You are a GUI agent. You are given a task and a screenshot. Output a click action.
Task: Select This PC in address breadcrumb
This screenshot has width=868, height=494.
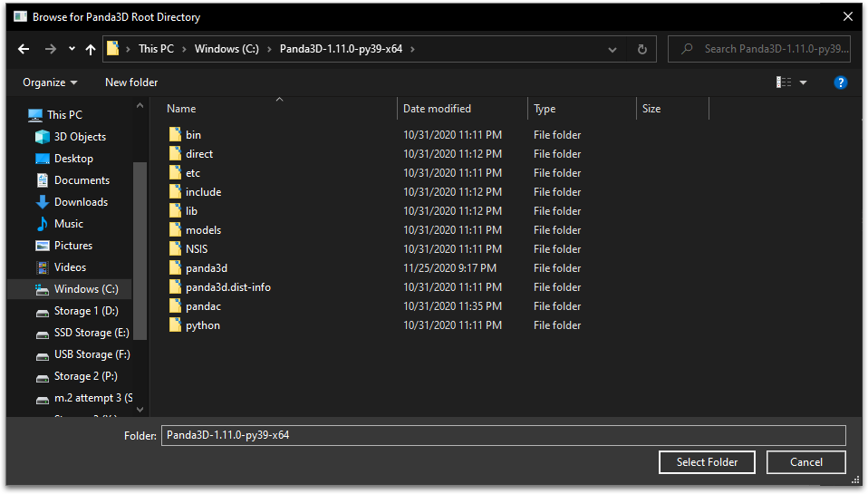pos(156,49)
